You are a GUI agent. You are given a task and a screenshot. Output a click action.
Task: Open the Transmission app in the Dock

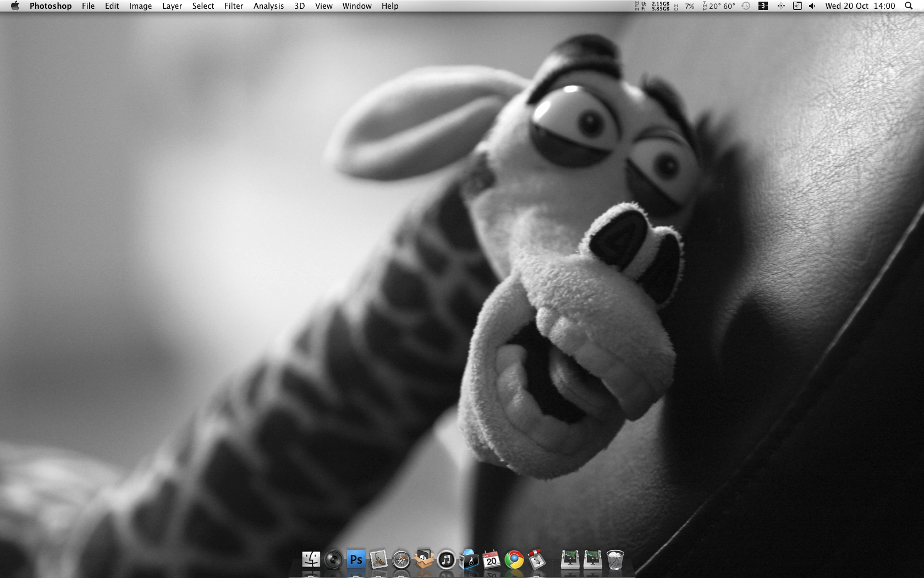point(537,560)
